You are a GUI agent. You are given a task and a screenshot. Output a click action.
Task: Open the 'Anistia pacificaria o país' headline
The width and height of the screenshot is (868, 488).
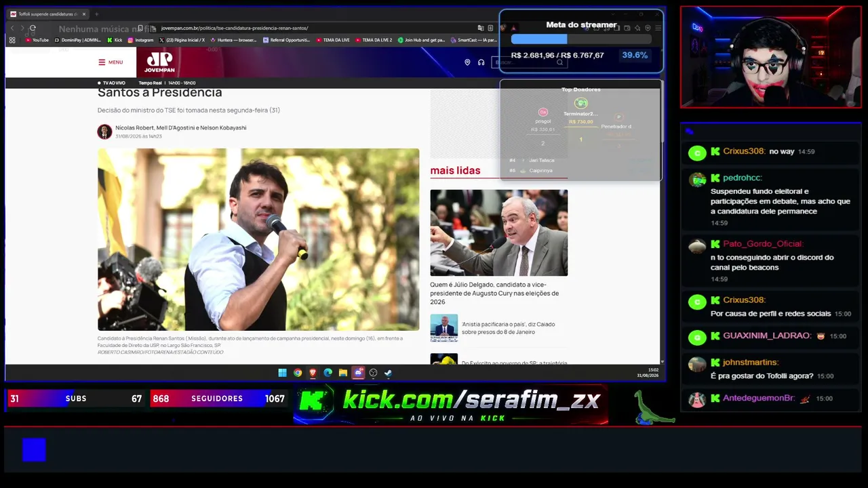[509, 328]
